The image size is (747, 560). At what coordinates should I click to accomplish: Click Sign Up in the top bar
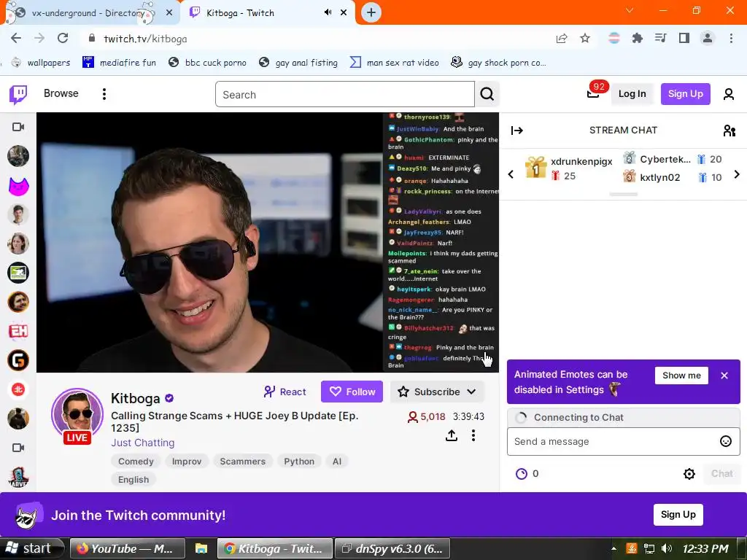(685, 94)
